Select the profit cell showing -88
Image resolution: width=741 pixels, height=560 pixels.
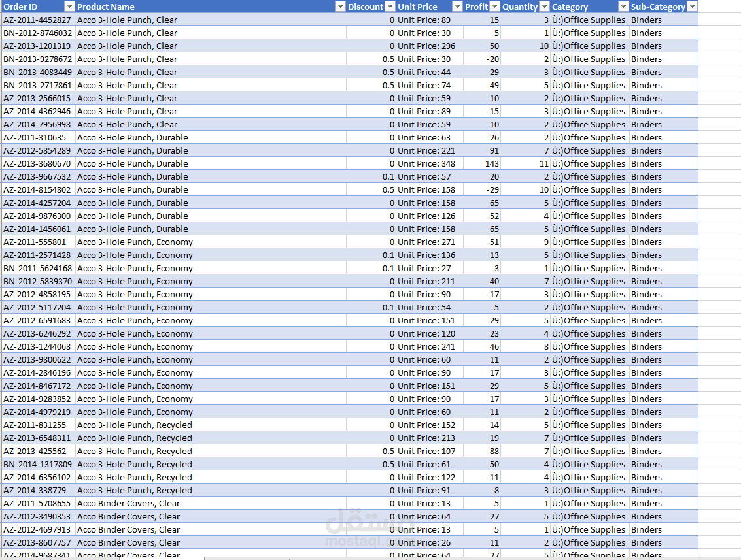pos(481,452)
